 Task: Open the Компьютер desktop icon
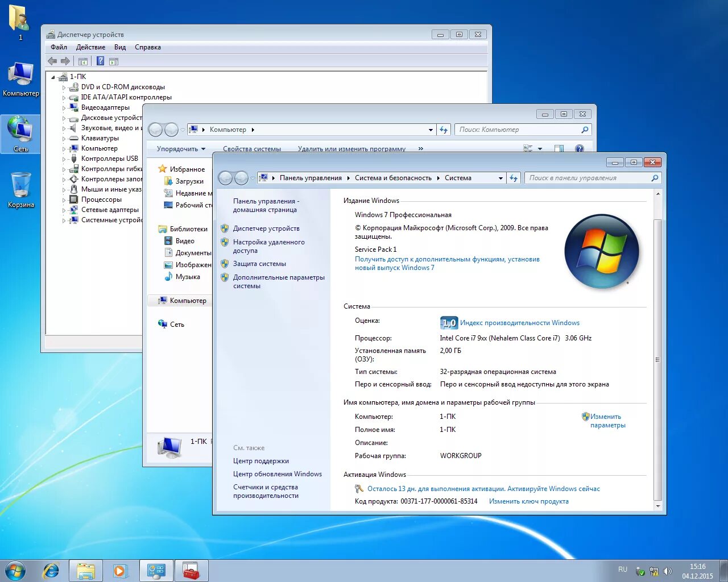[21, 80]
